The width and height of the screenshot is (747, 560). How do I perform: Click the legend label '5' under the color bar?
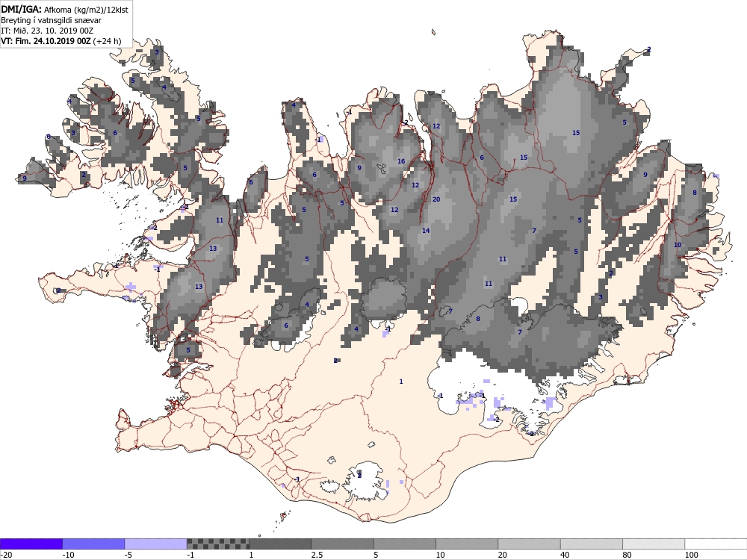click(376, 555)
